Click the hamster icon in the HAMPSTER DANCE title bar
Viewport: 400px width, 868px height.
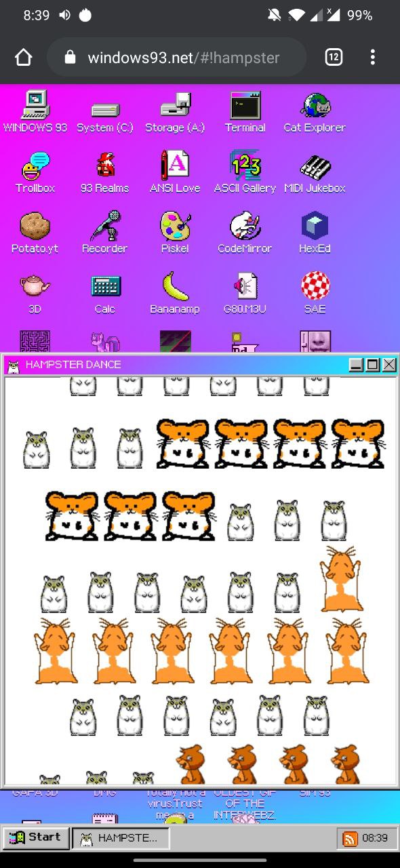tap(12, 366)
